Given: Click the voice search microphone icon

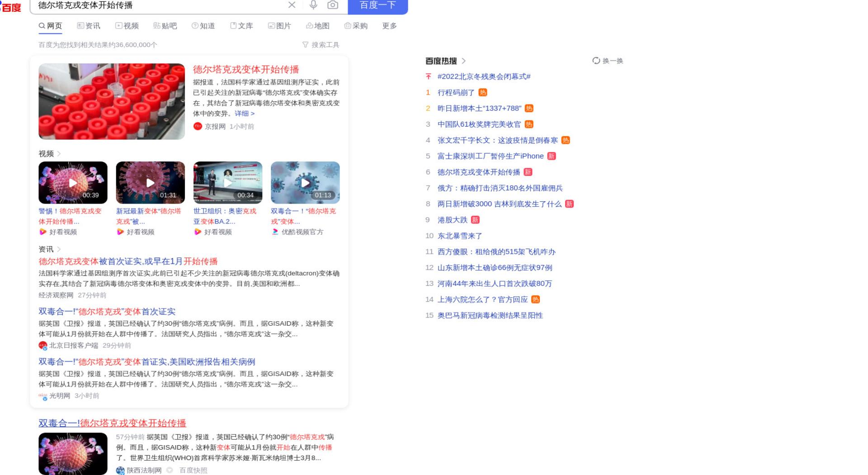Looking at the screenshot, I should 313,5.
